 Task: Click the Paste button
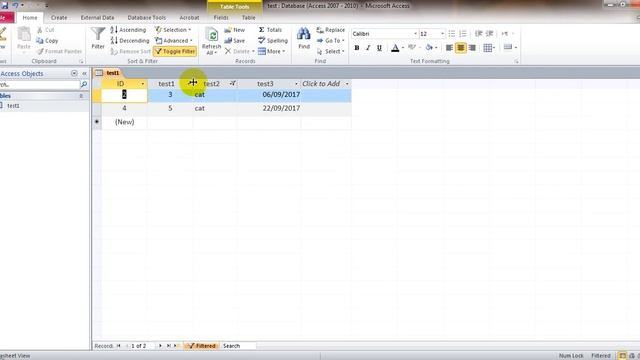(24, 39)
